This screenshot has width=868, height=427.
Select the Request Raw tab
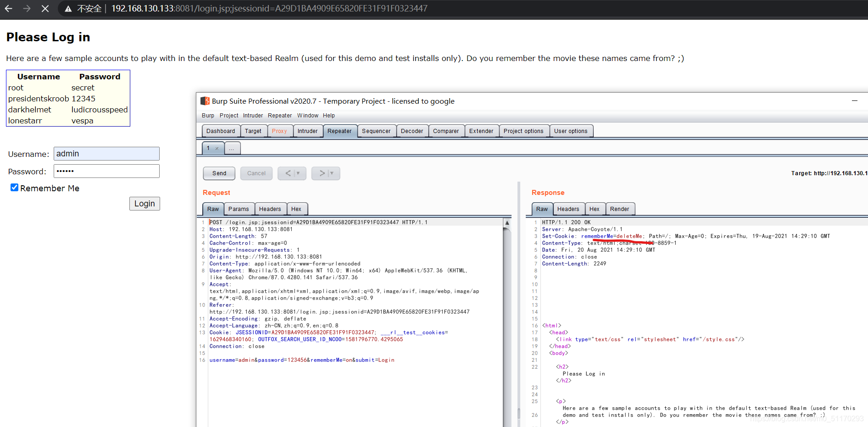tap(213, 209)
